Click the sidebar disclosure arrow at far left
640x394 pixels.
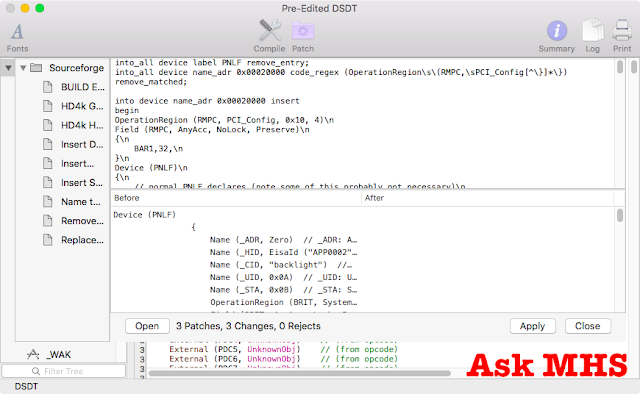pos(8,68)
